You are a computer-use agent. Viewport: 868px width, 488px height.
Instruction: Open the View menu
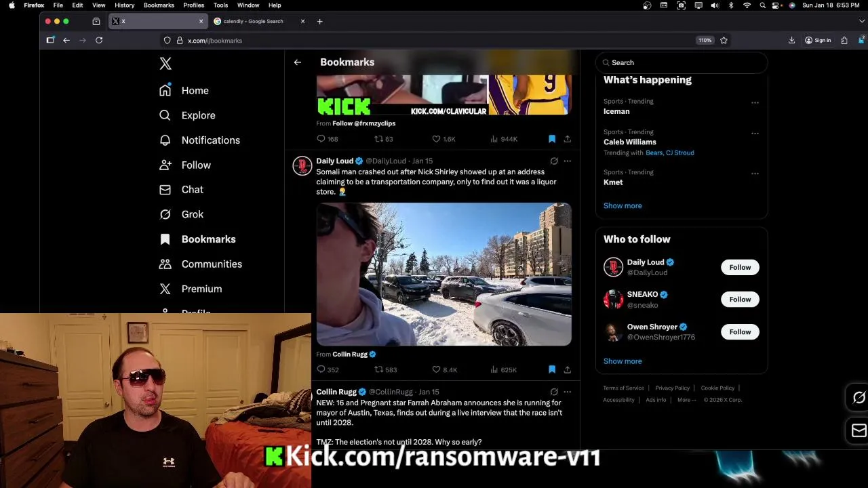[99, 5]
